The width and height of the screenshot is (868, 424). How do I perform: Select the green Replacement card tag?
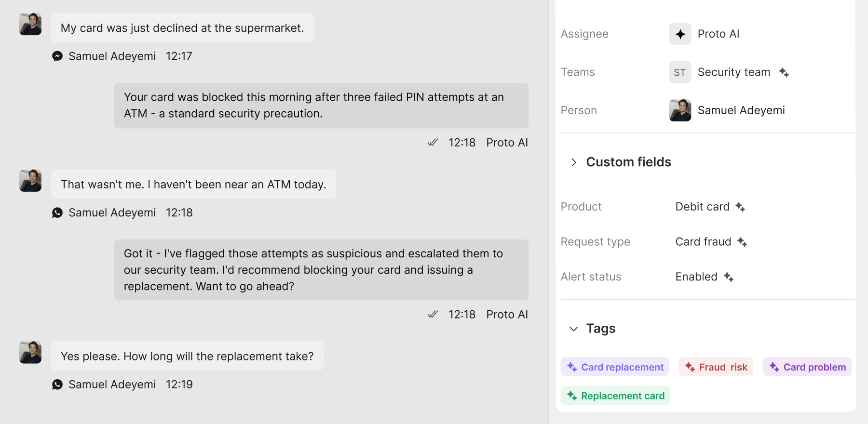coord(615,396)
